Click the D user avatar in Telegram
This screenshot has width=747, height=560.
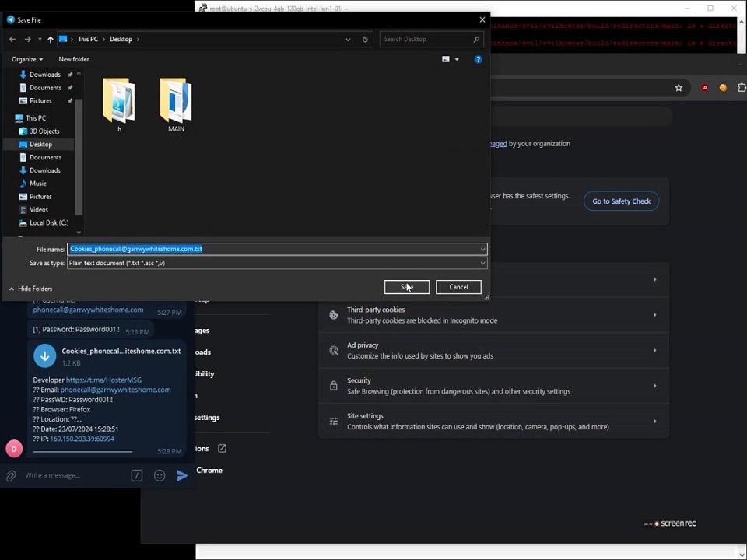pos(14,449)
